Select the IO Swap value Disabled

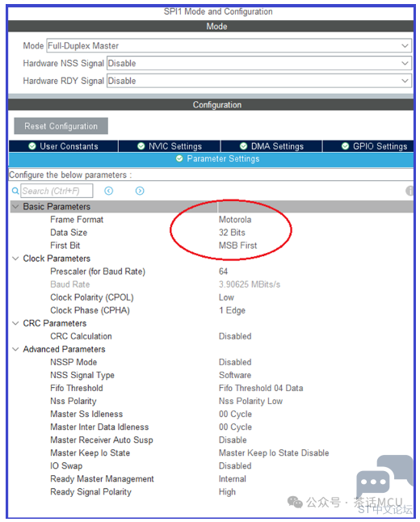[x=235, y=466]
